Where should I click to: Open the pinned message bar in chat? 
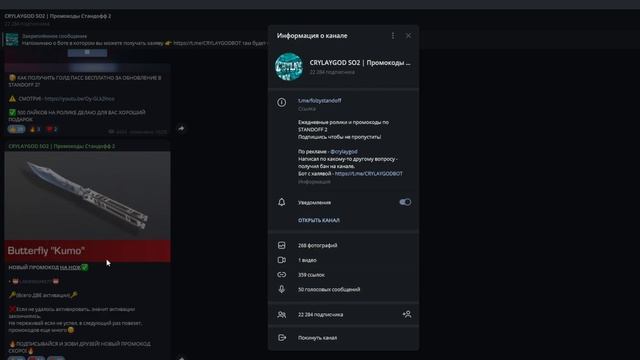(x=135, y=39)
